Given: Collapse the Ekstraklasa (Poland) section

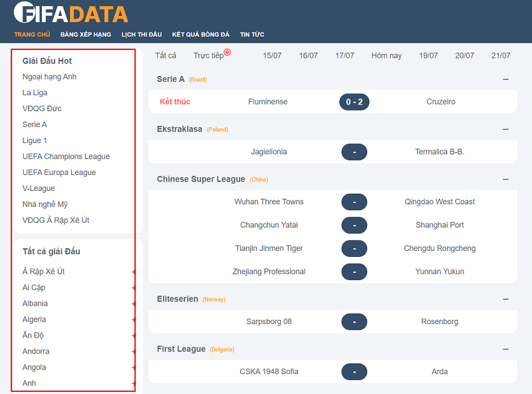Looking at the screenshot, I should pos(505,129).
